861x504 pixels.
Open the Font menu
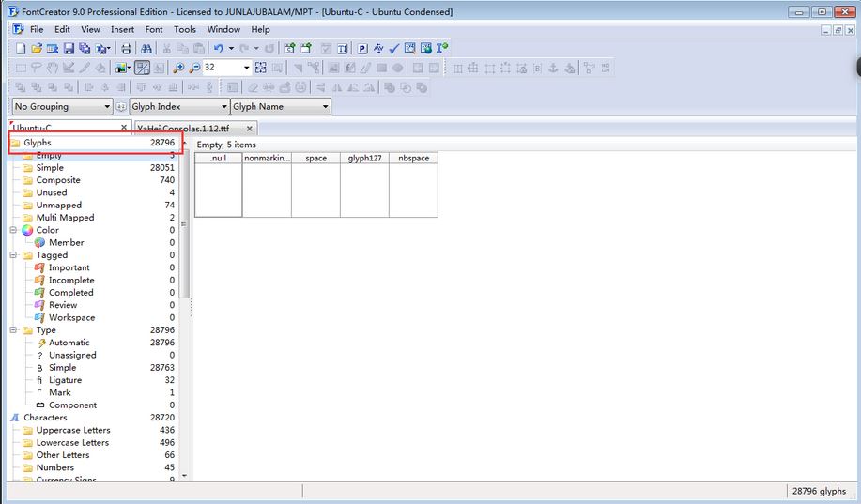click(154, 29)
